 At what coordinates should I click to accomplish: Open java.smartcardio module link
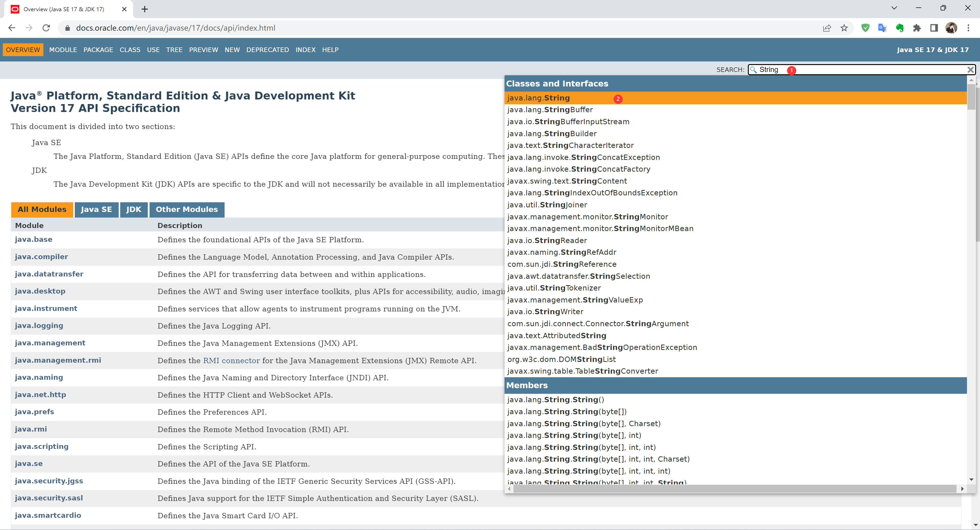click(48, 515)
